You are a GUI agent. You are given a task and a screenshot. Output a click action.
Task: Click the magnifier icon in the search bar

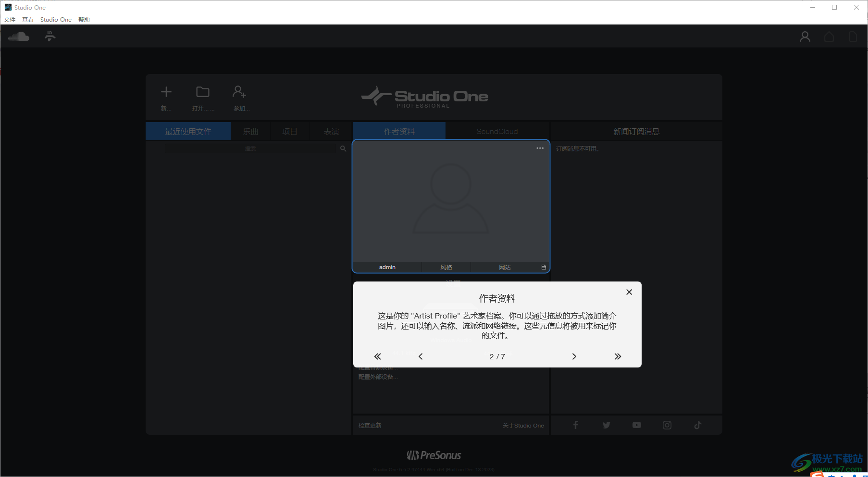click(343, 148)
